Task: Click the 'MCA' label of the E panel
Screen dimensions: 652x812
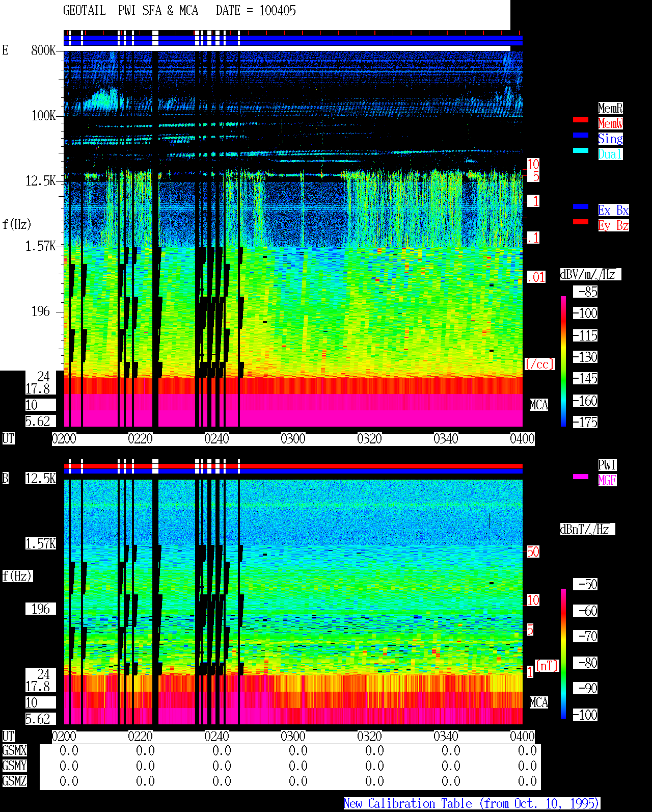Action: [x=539, y=405]
